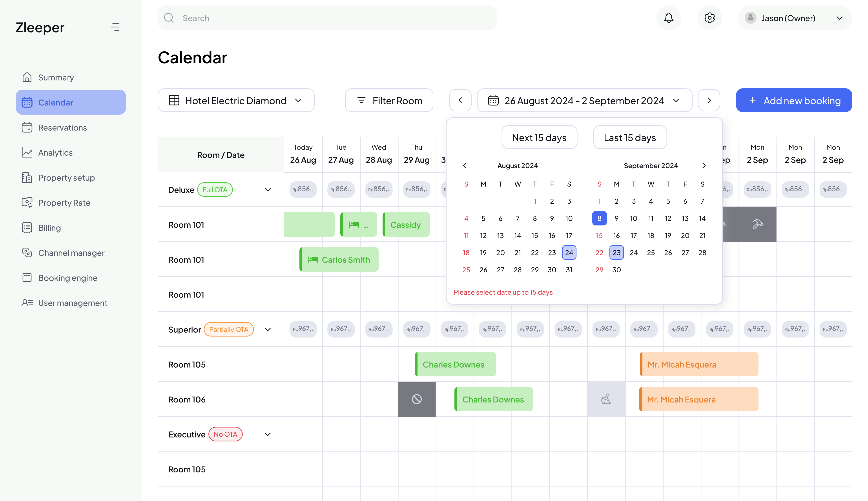This screenshot has height=501, width=868.
Task: Click the blocked room icon in Room 106
Action: (417, 399)
